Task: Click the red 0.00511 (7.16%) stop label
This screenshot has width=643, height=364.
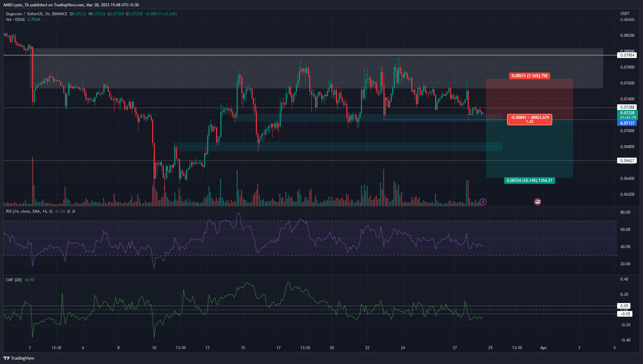Action: [x=529, y=76]
